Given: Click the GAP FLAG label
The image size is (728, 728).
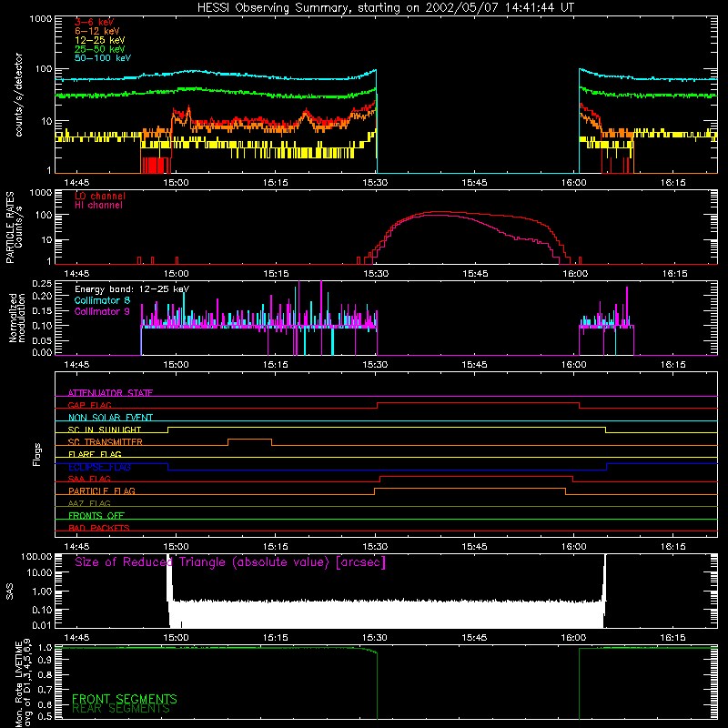Looking at the screenshot, I should click(x=89, y=405).
